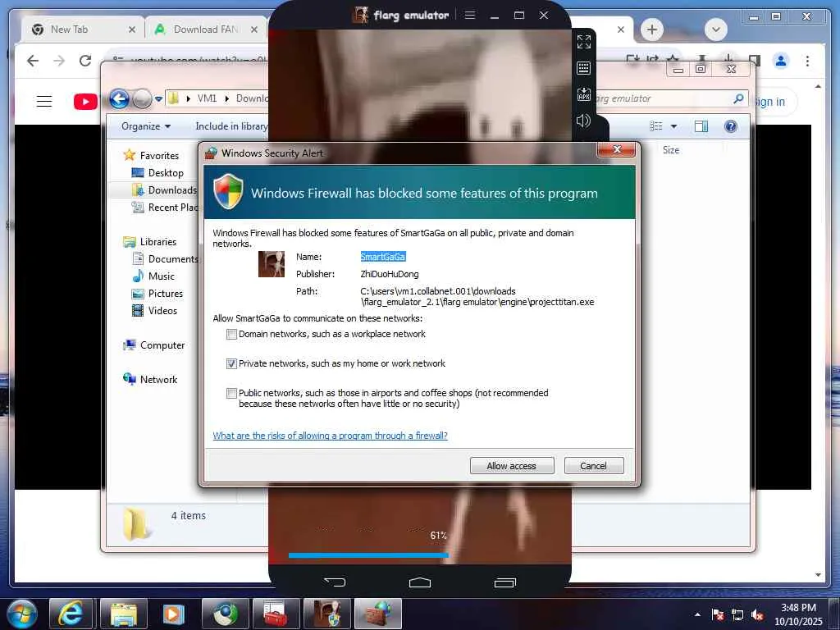
Task: Open the view options dropdown arrow
Action: pos(674,126)
